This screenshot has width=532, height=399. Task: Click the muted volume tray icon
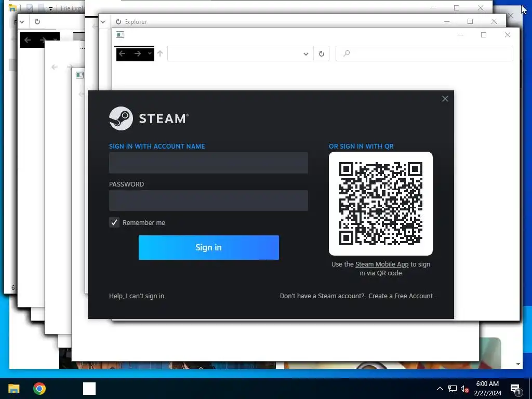pyautogui.click(x=465, y=389)
